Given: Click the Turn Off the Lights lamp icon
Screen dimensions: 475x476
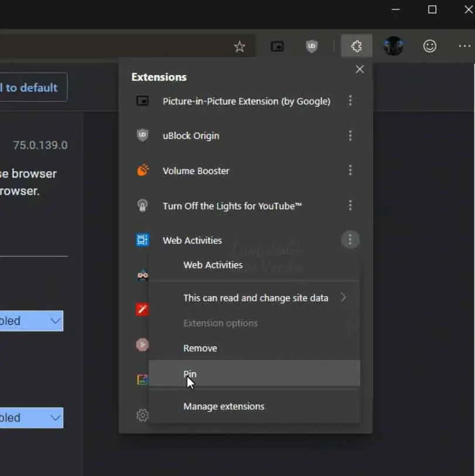Looking at the screenshot, I should (142, 205).
